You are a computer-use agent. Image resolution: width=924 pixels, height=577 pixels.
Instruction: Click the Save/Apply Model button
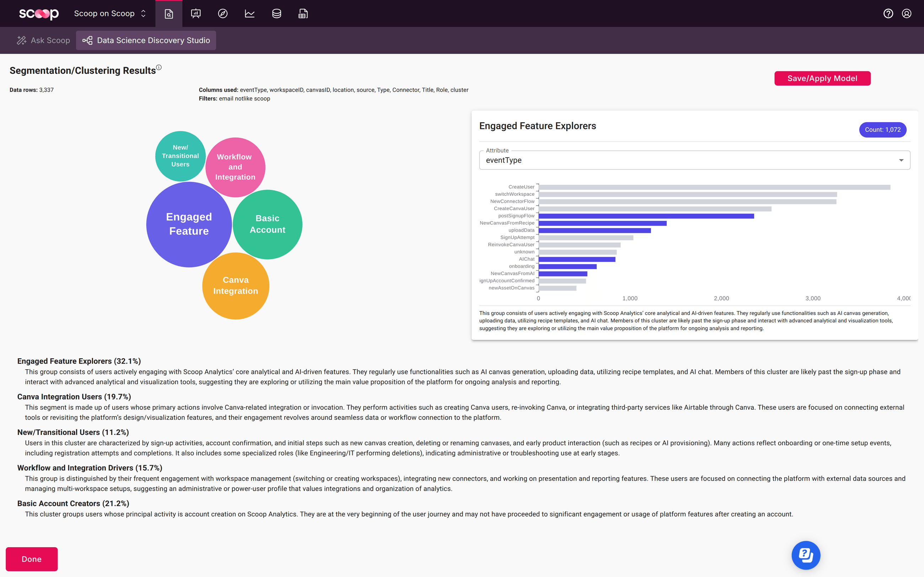point(822,78)
